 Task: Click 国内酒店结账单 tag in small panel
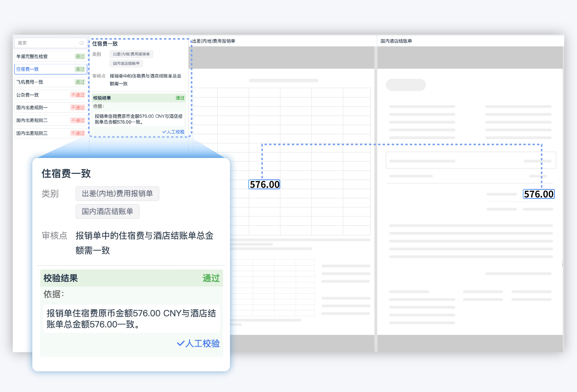(126, 64)
